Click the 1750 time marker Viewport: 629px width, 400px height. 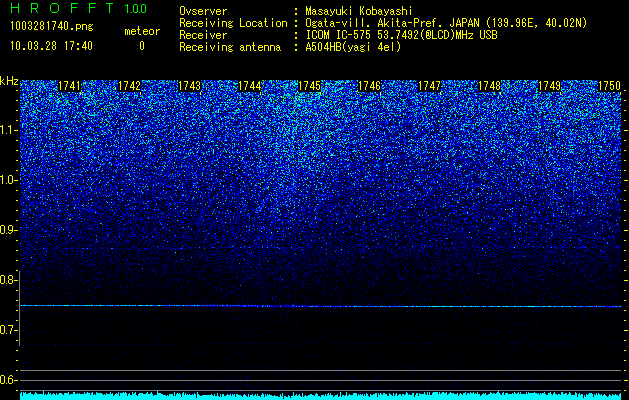(610, 86)
